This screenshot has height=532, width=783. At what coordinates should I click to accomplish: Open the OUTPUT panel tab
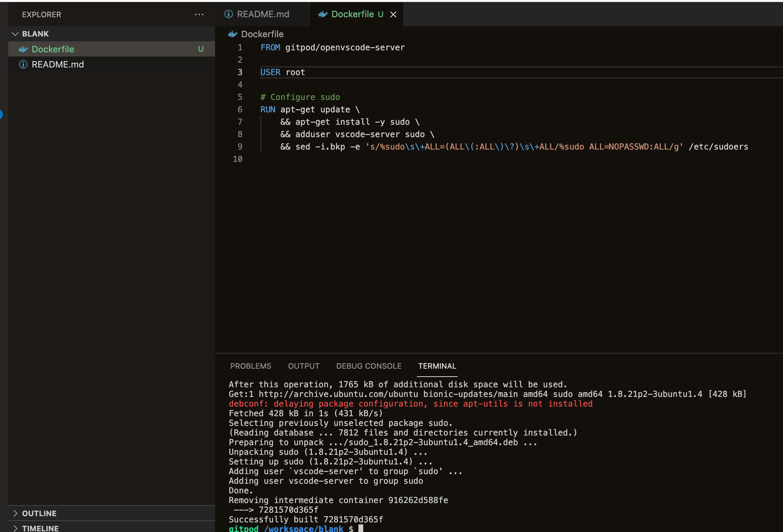(303, 366)
